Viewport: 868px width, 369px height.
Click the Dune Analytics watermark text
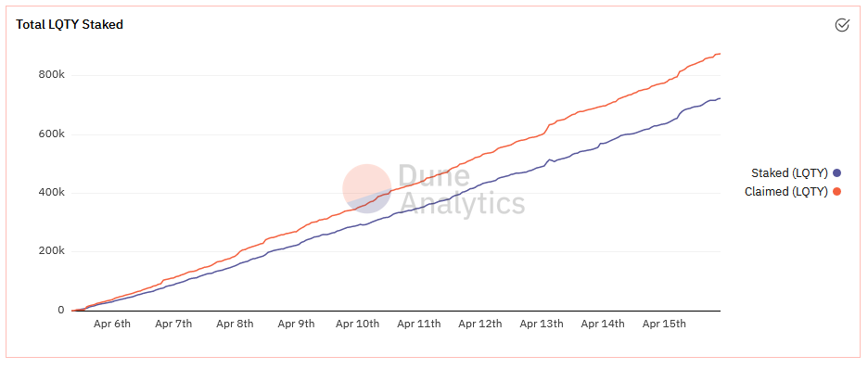point(462,190)
